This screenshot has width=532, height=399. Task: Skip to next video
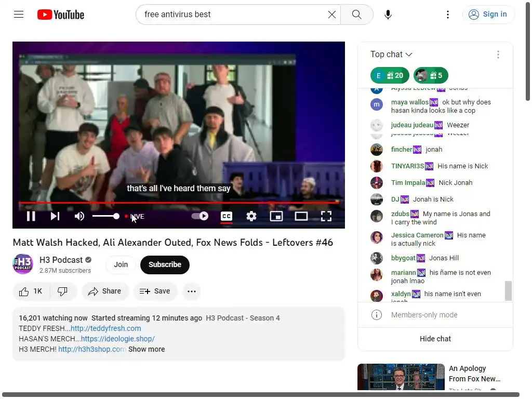click(55, 216)
